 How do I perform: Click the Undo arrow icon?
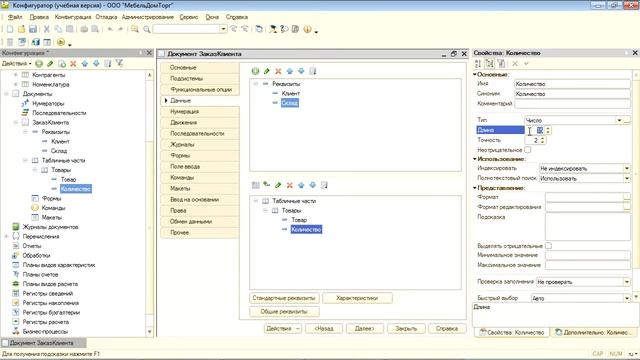coord(110,29)
